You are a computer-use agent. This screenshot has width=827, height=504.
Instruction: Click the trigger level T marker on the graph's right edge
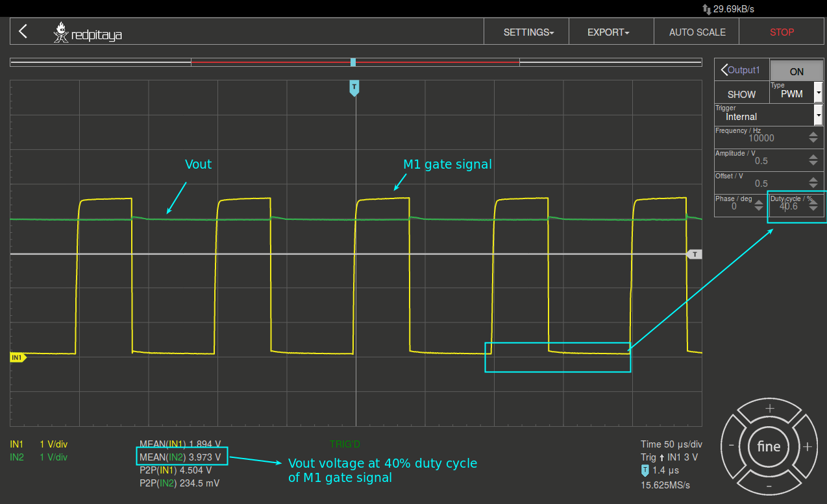point(695,254)
